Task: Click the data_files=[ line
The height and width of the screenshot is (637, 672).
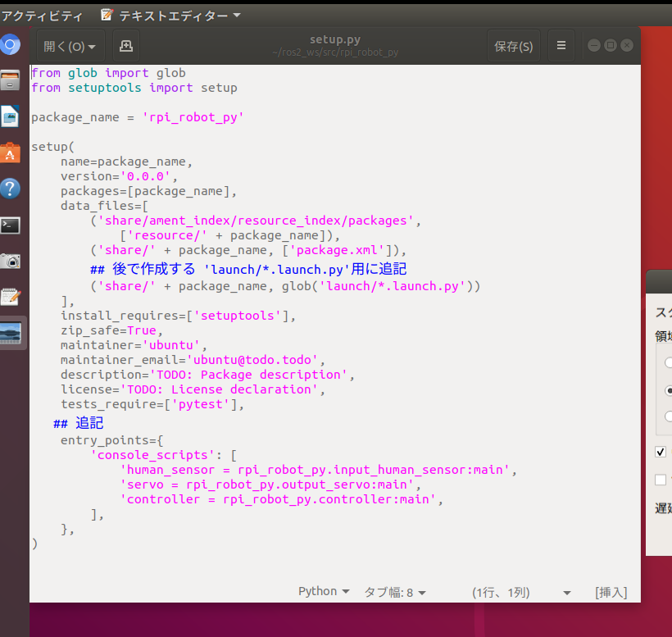Action: pyautogui.click(x=104, y=206)
